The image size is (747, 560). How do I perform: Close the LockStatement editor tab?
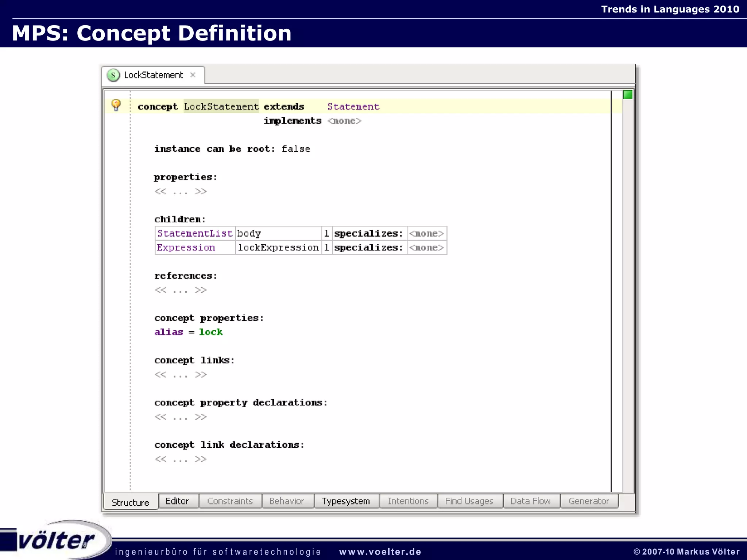[x=193, y=75]
